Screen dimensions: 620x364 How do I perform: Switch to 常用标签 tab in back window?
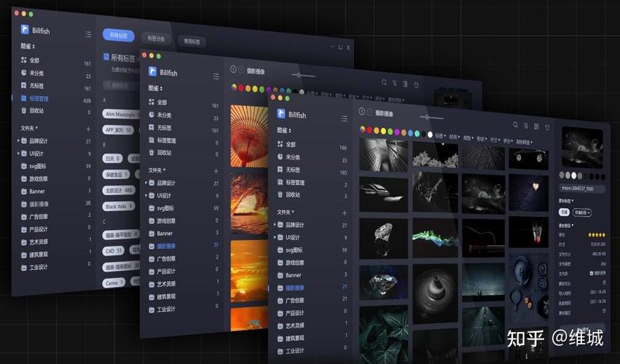tap(192, 41)
